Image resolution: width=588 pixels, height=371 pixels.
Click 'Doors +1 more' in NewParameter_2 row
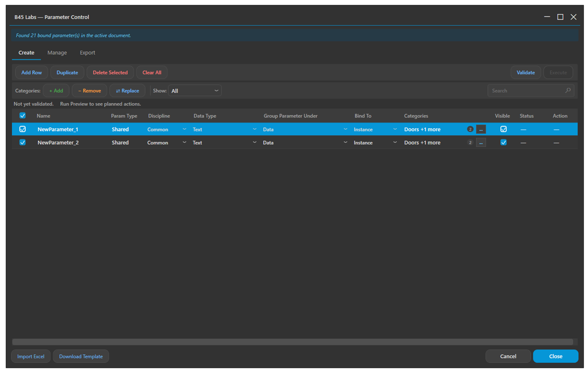(x=422, y=143)
